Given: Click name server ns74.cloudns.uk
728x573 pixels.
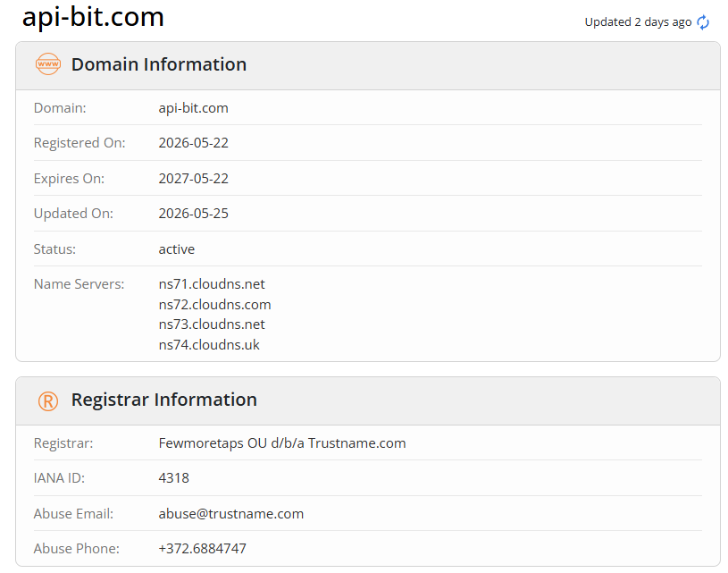Looking at the screenshot, I should tap(209, 345).
